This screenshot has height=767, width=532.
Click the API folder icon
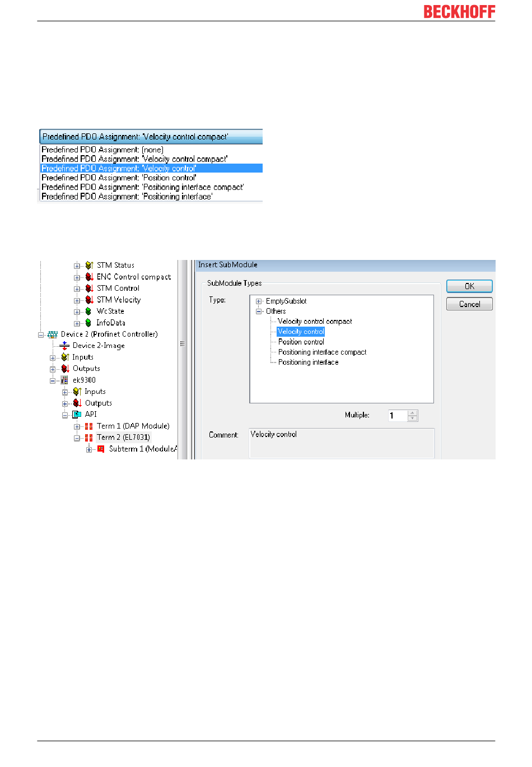(77, 415)
